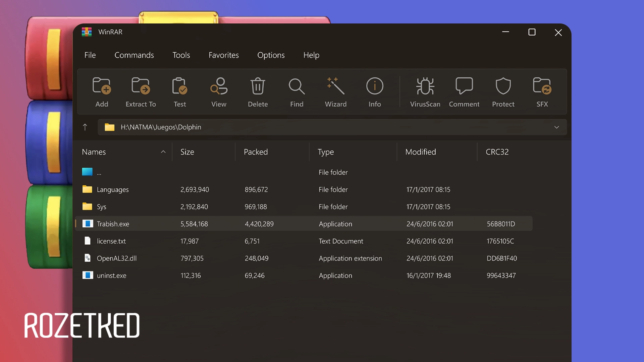Launch the Wizard wand icon
The image size is (644, 362).
[x=336, y=86]
